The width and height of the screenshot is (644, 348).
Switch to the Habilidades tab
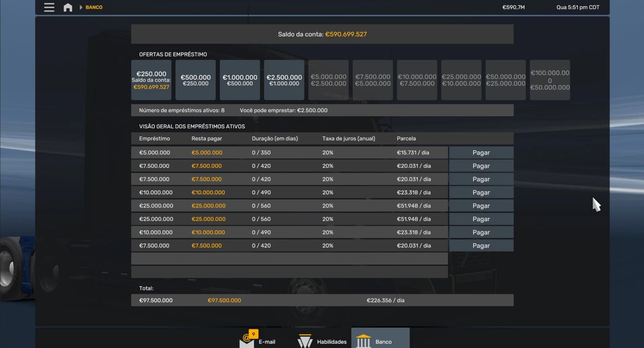[x=331, y=342]
